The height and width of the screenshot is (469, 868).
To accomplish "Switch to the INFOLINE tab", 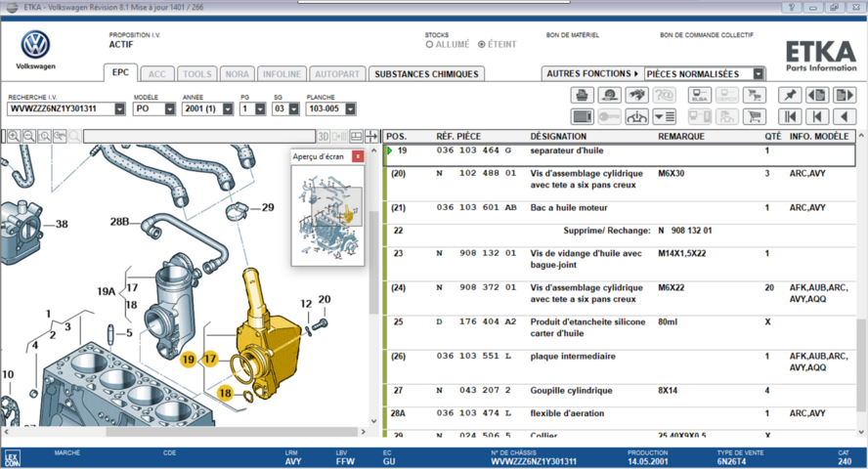I will [282, 74].
